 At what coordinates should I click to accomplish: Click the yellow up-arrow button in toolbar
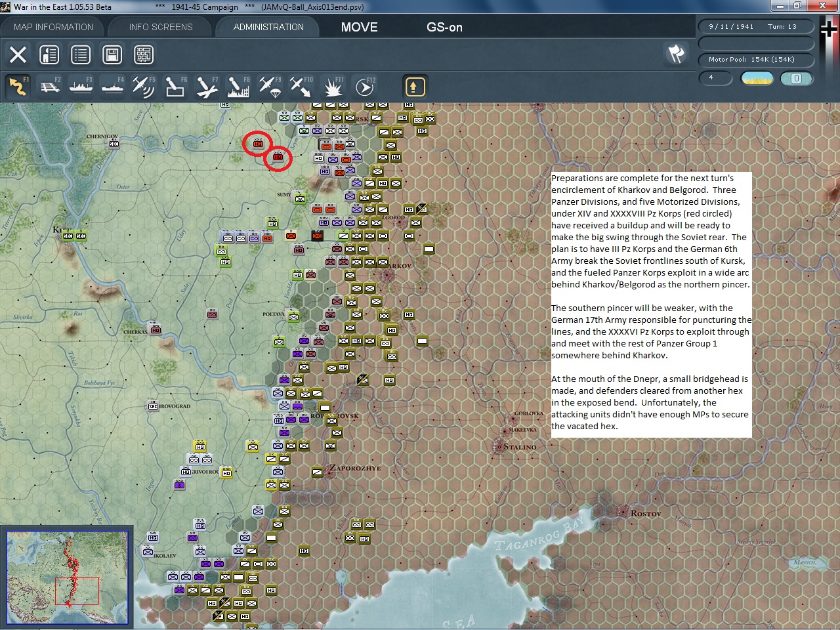coord(415,87)
